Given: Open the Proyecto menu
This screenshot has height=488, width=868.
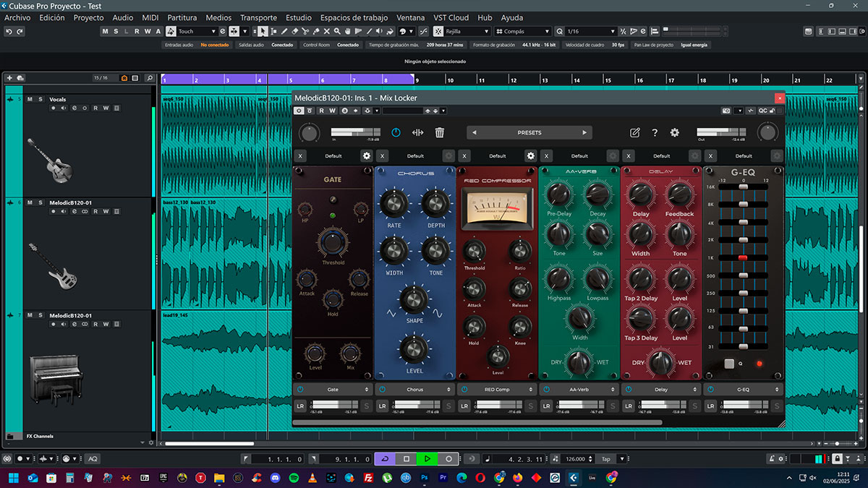Looking at the screenshot, I should (89, 17).
